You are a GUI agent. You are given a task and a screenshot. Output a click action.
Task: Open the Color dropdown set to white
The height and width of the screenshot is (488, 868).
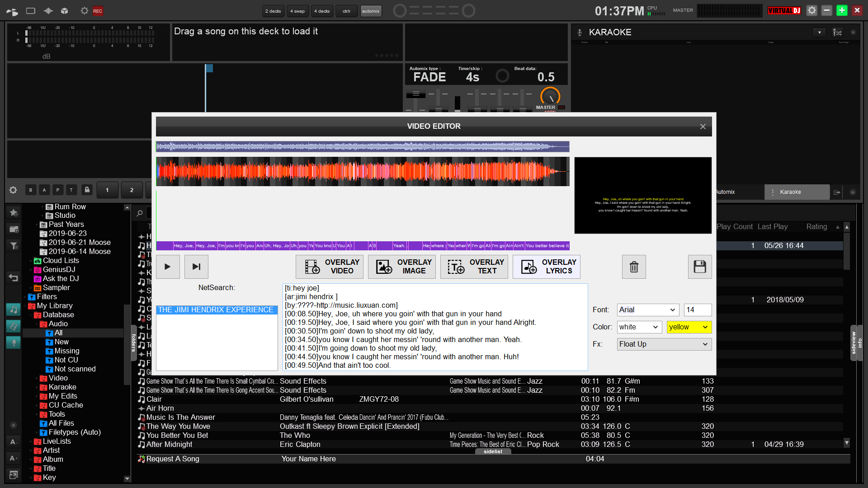click(x=639, y=327)
